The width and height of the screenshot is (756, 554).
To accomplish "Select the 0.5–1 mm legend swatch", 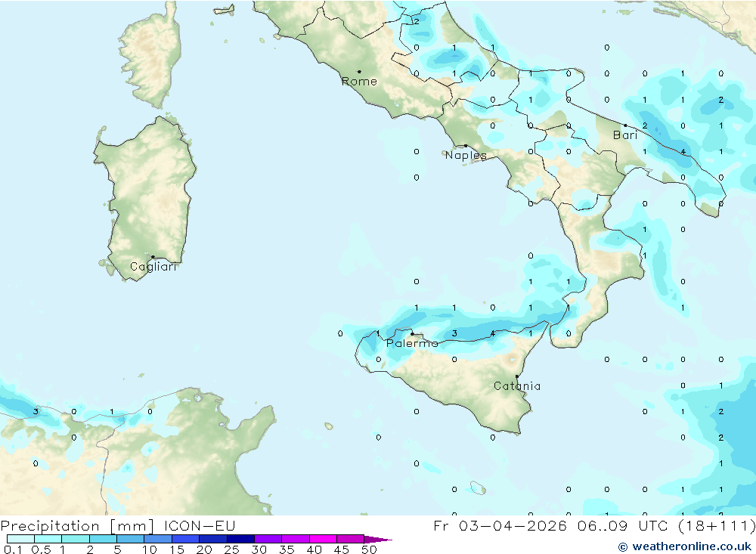I will pos(48,539).
